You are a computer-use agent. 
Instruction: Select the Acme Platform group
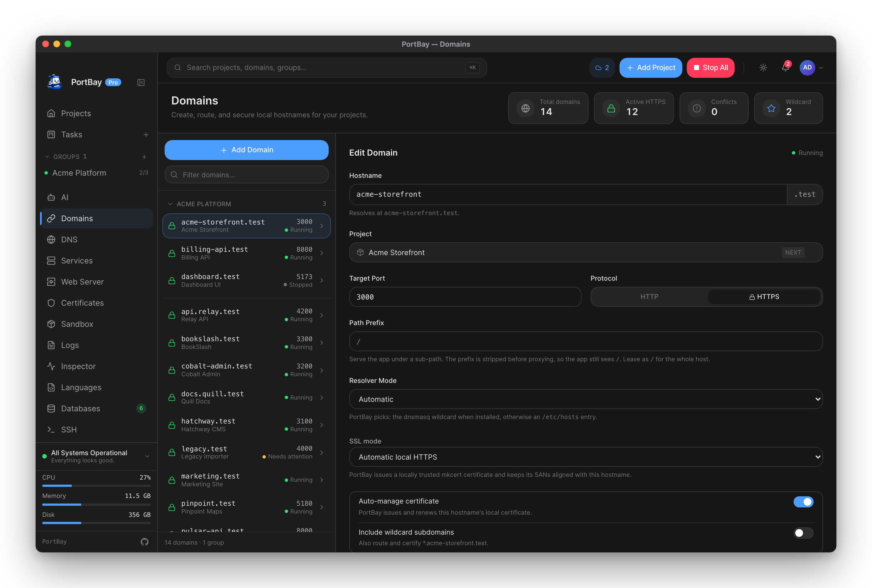click(96, 173)
